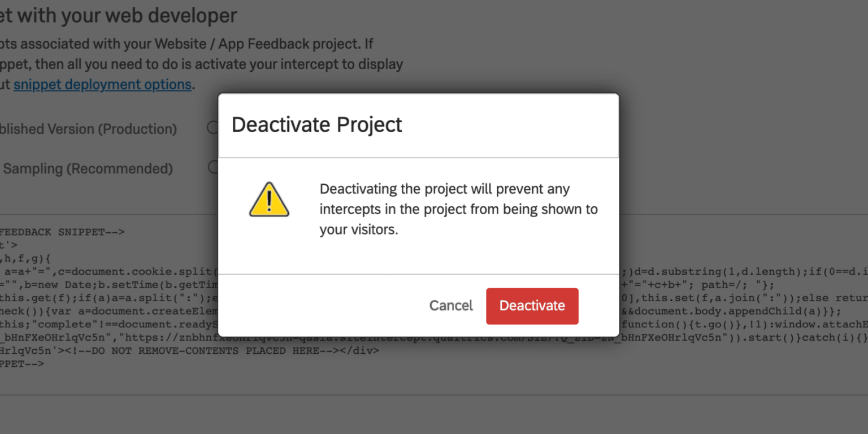
Task: Confirm with the red Deactivate button
Action: (x=532, y=306)
